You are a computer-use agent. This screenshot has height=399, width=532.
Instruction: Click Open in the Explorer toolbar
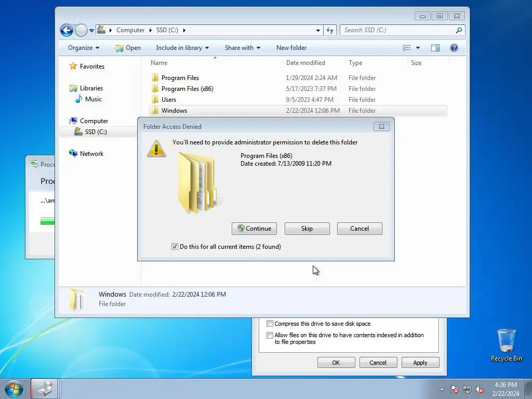tap(128, 48)
